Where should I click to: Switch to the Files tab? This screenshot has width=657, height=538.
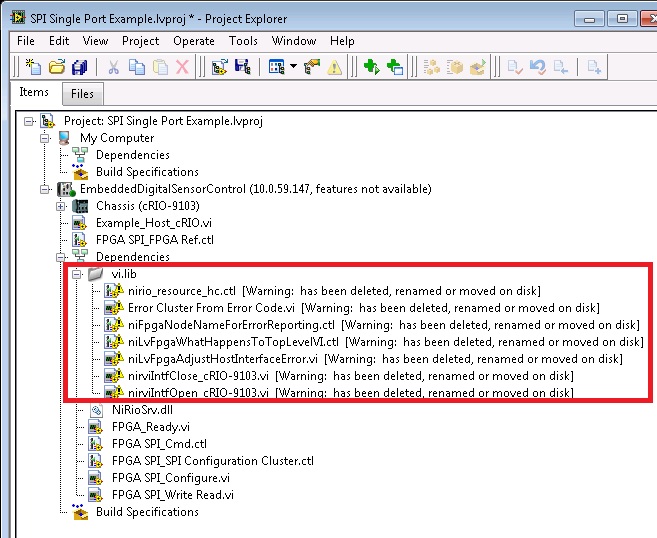[x=83, y=93]
